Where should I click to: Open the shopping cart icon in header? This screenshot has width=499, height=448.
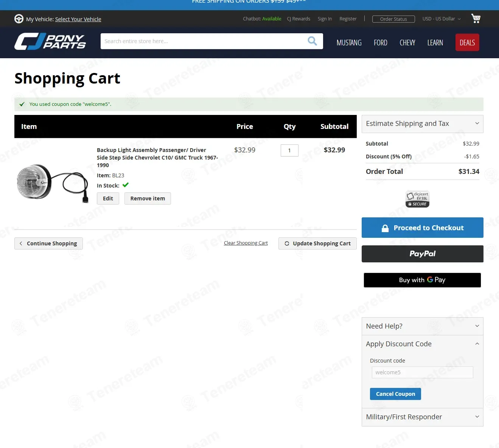pos(476,18)
